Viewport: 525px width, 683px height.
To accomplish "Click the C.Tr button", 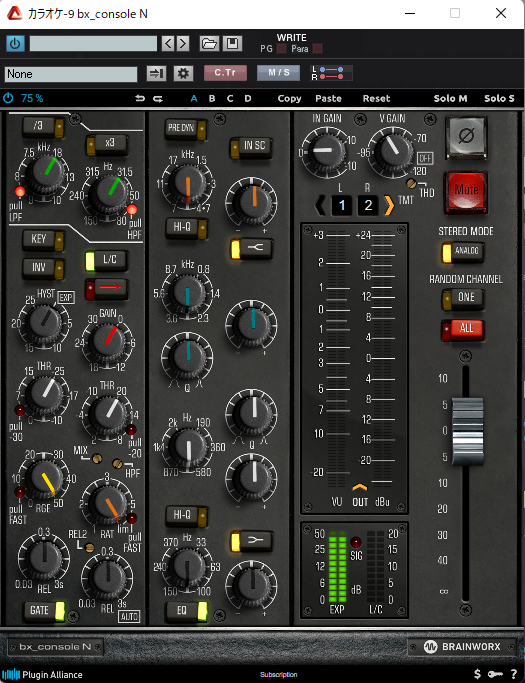I will tap(225, 73).
